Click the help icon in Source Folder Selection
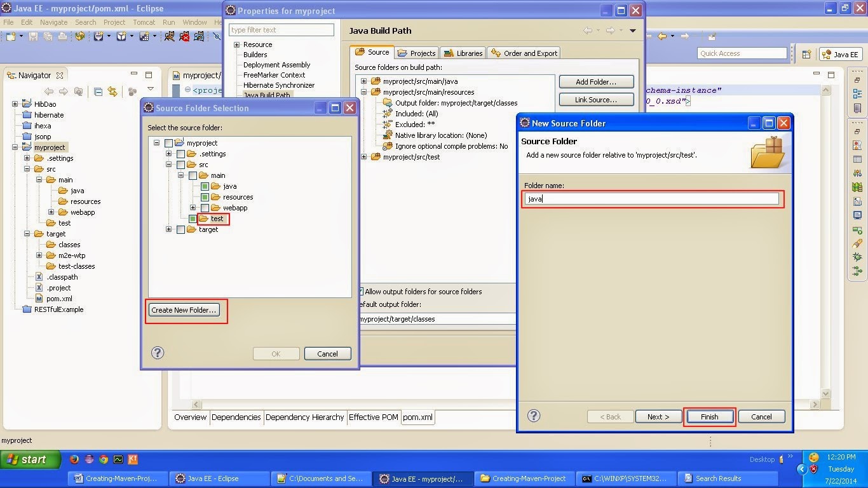 point(158,353)
